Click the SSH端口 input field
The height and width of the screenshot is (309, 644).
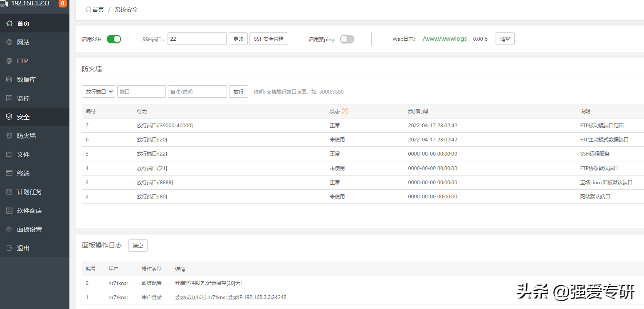tap(197, 39)
